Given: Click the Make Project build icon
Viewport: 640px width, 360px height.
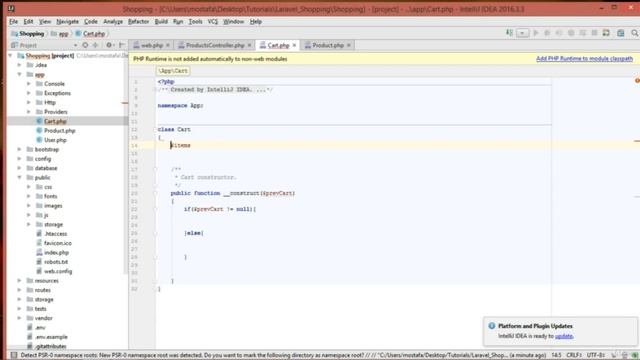Looking at the screenshot, I should [509, 33].
